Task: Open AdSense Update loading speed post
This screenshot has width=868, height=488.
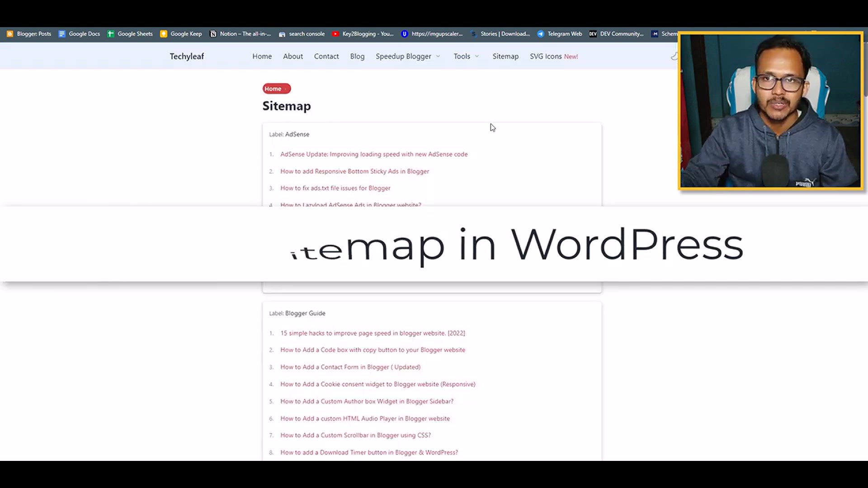Action: coord(374,154)
